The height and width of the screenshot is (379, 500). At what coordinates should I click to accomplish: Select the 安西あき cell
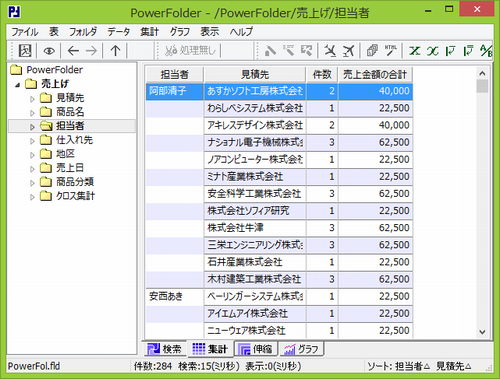coord(175,297)
